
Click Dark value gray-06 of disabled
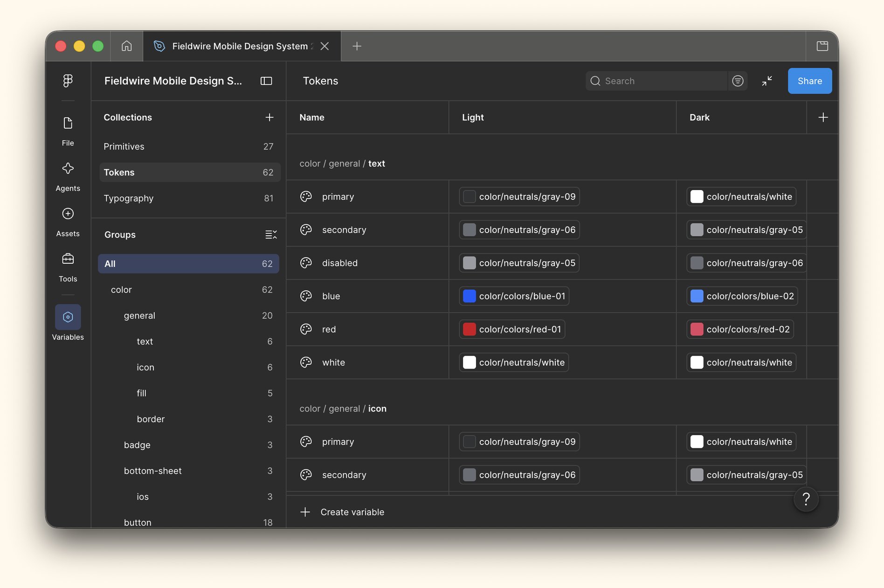pyautogui.click(x=746, y=263)
